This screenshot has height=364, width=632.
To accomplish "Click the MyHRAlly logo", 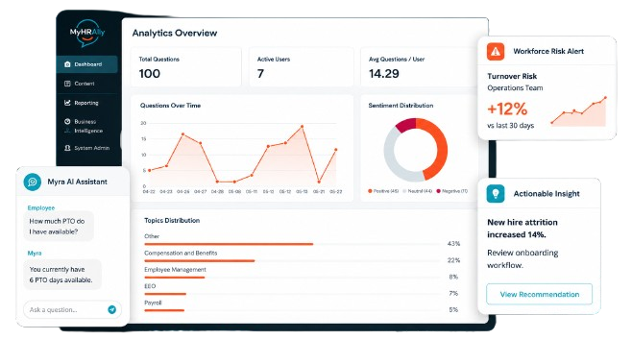I will click(87, 33).
